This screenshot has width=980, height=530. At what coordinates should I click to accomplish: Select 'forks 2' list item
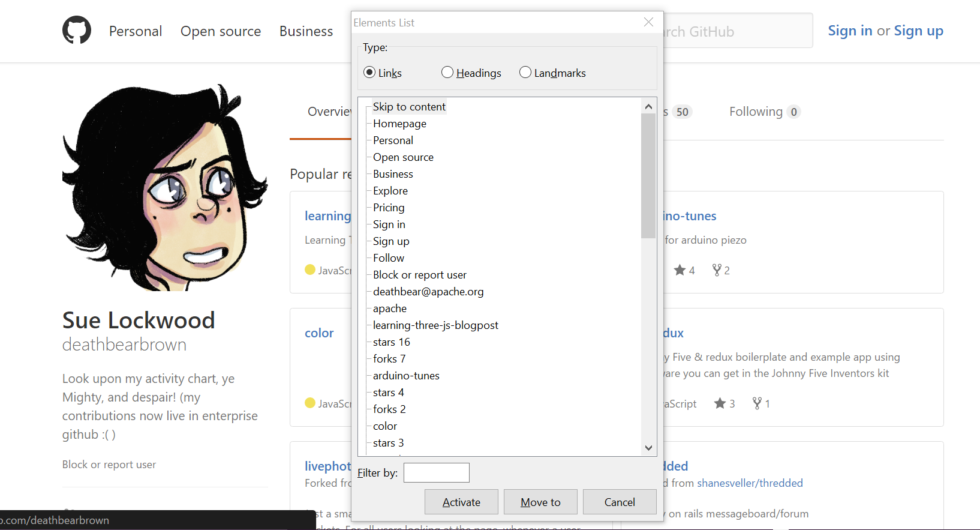[389, 409]
